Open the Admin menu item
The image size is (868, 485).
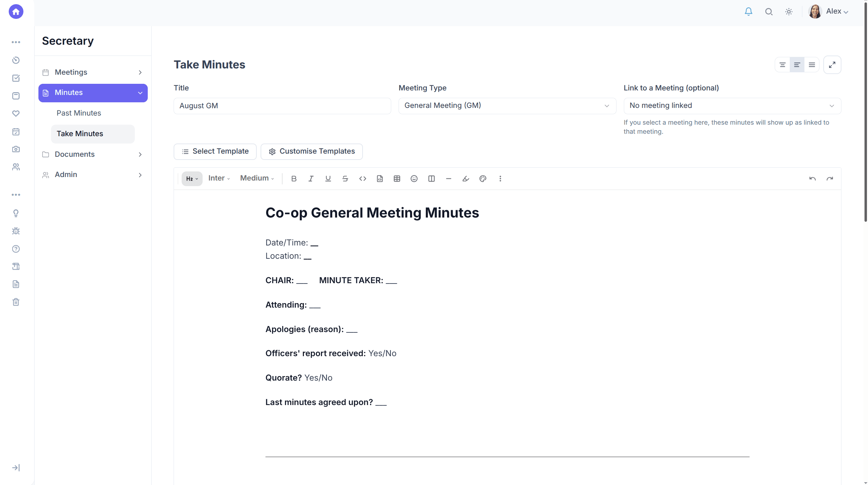(66, 174)
